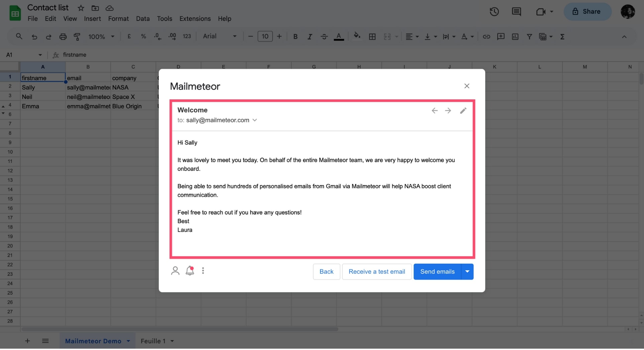
Task: Open the Data menu
Action: (x=143, y=19)
